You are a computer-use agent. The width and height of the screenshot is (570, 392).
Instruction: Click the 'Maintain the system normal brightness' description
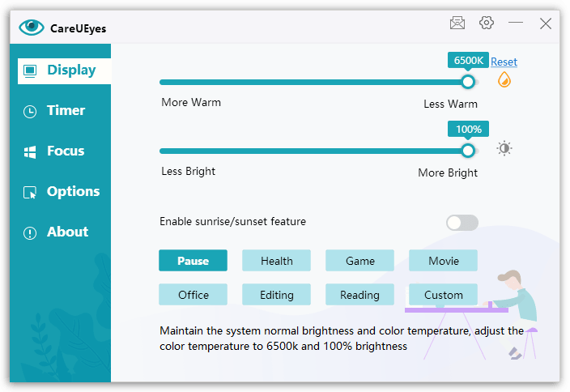click(342, 339)
